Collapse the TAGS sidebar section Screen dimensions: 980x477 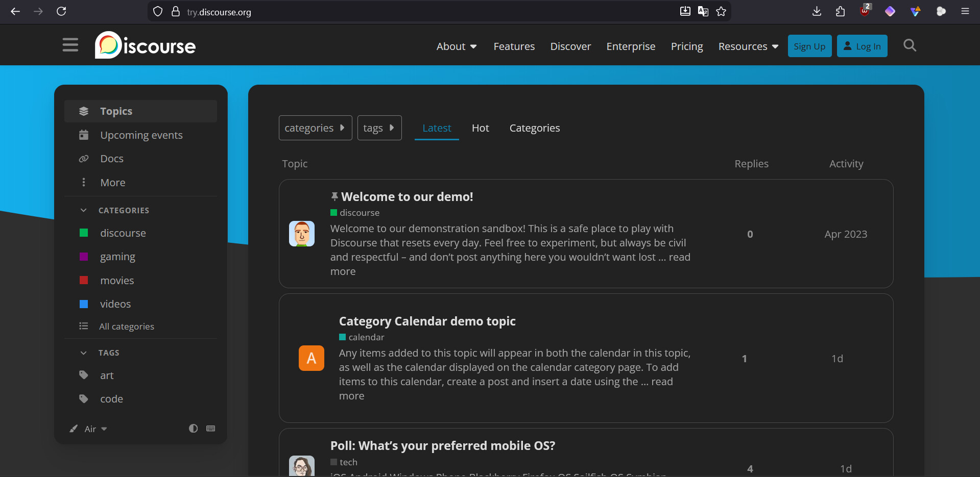(84, 353)
